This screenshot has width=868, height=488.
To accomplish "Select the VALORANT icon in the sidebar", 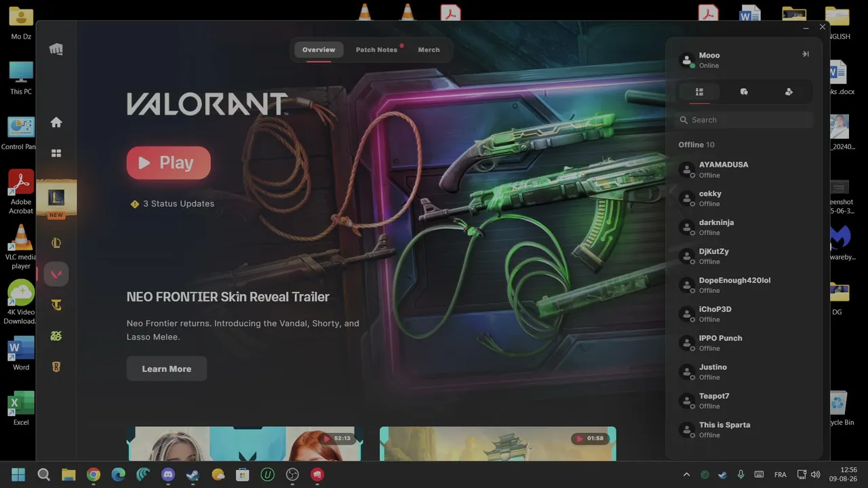I will (56, 274).
